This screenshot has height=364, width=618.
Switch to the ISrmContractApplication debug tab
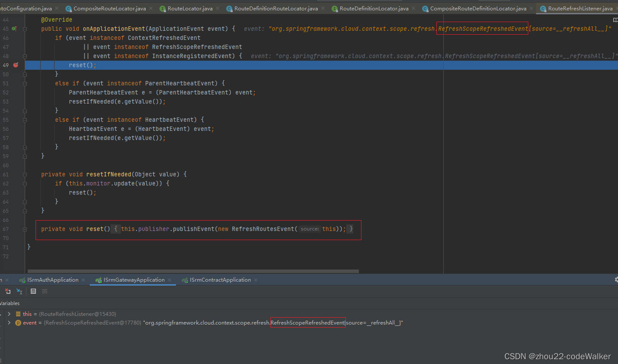[220, 280]
